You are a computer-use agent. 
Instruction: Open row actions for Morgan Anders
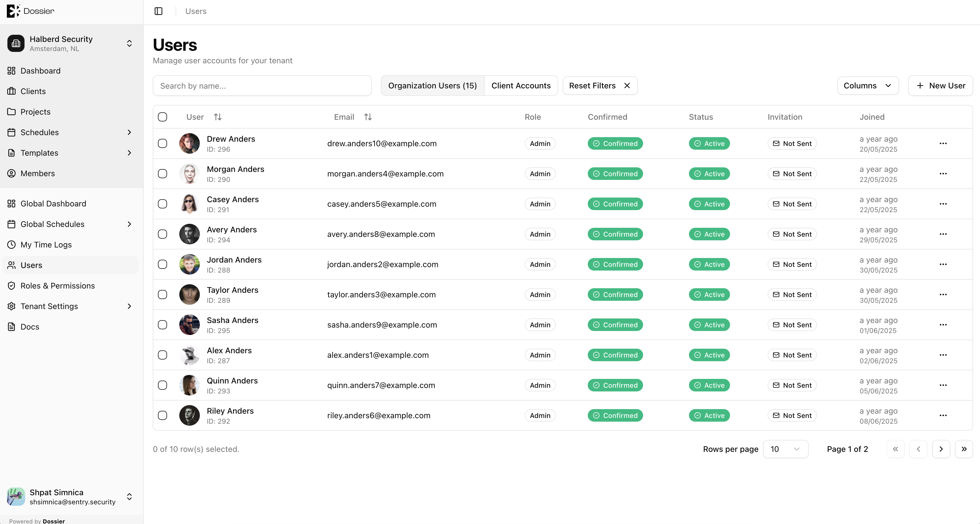(943, 174)
